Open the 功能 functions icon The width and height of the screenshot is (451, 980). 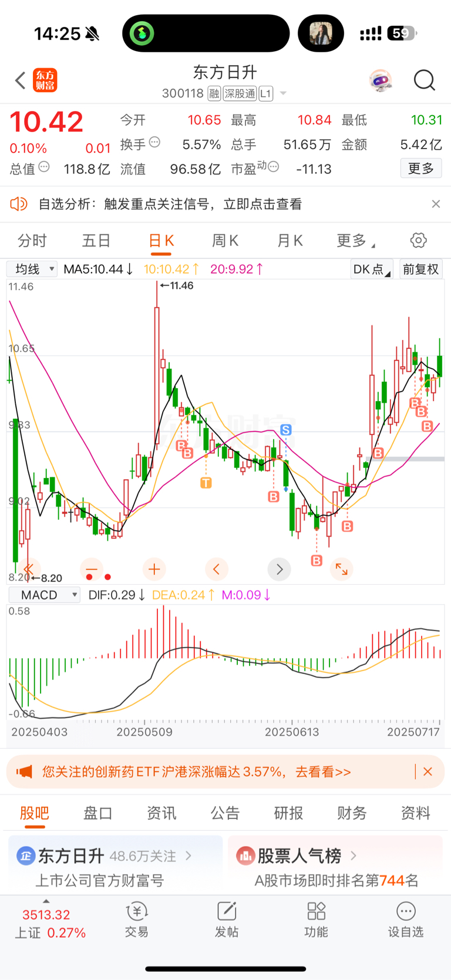[316, 920]
